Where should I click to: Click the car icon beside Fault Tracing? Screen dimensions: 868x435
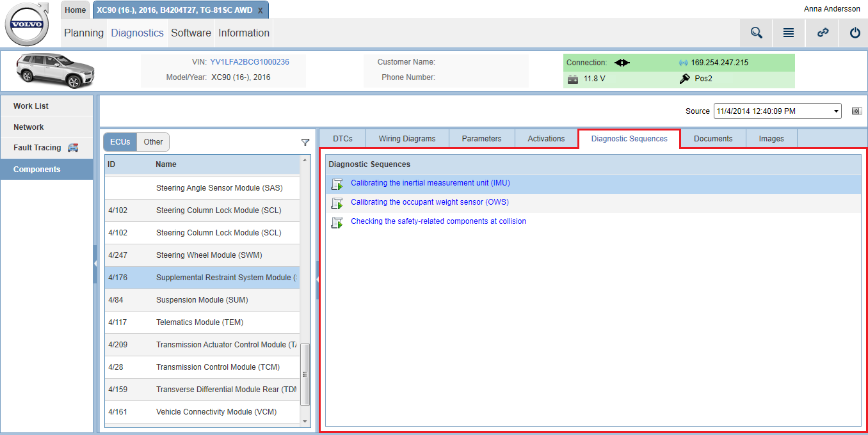tap(73, 148)
